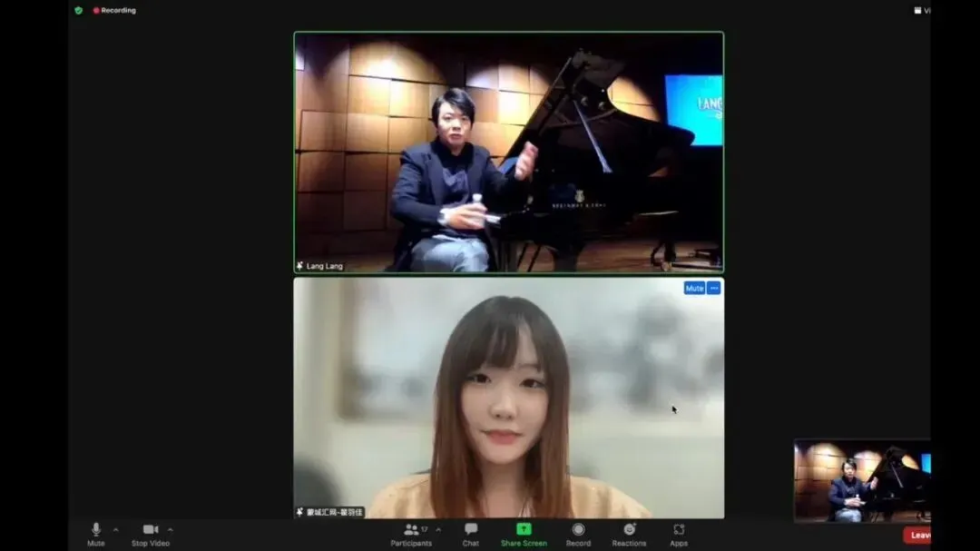This screenshot has width=980, height=551.
Task: Open the Apps panel
Action: [x=678, y=531]
